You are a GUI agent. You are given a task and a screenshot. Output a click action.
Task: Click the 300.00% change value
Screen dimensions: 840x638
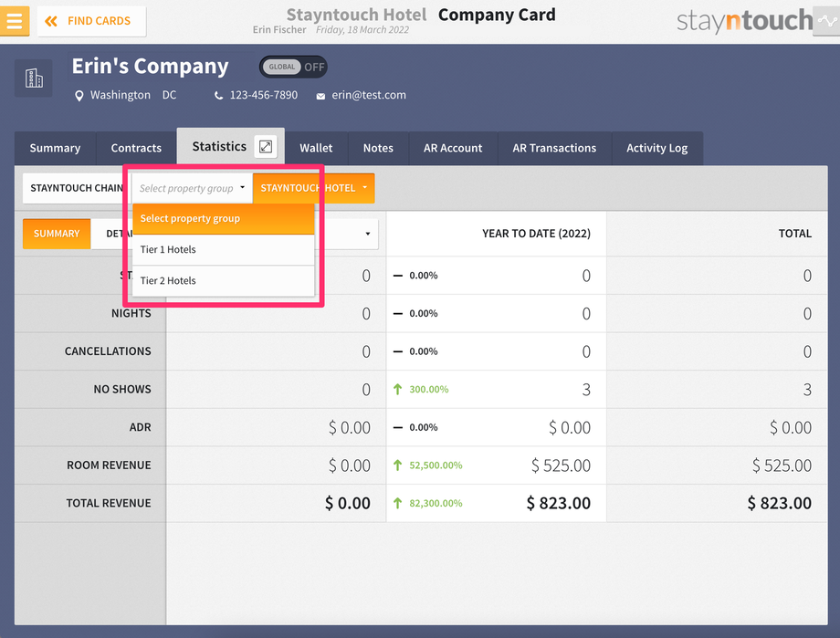[x=429, y=390]
